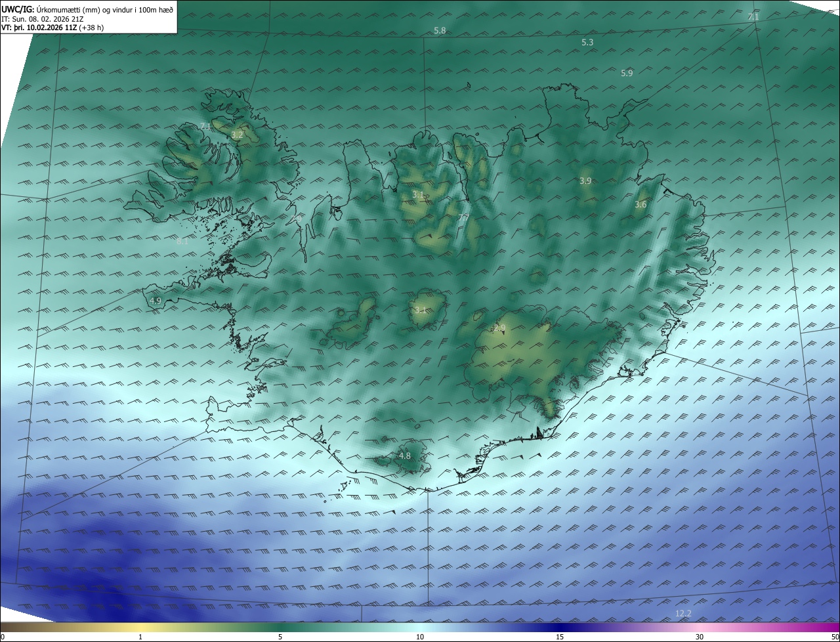Click the 'UWC/IG: Úrkomumætti (mm)' title line
This screenshot has height=642, width=840.
[87, 9]
